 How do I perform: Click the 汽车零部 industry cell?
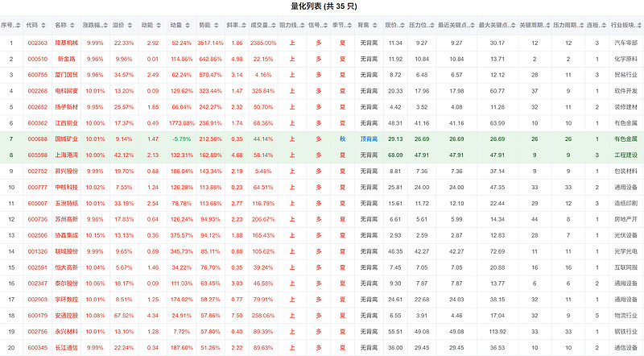coord(626,43)
